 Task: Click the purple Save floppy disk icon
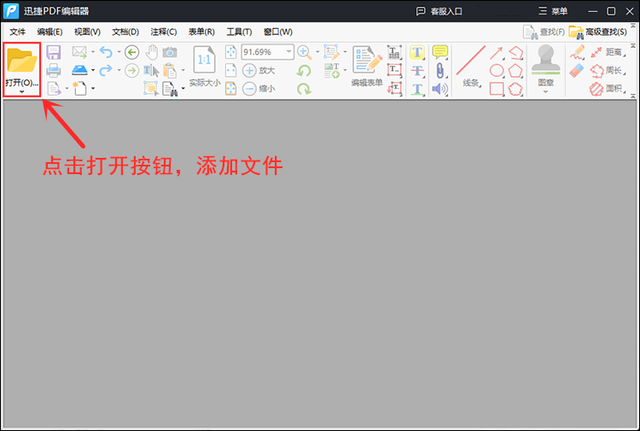tap(53, 53)
